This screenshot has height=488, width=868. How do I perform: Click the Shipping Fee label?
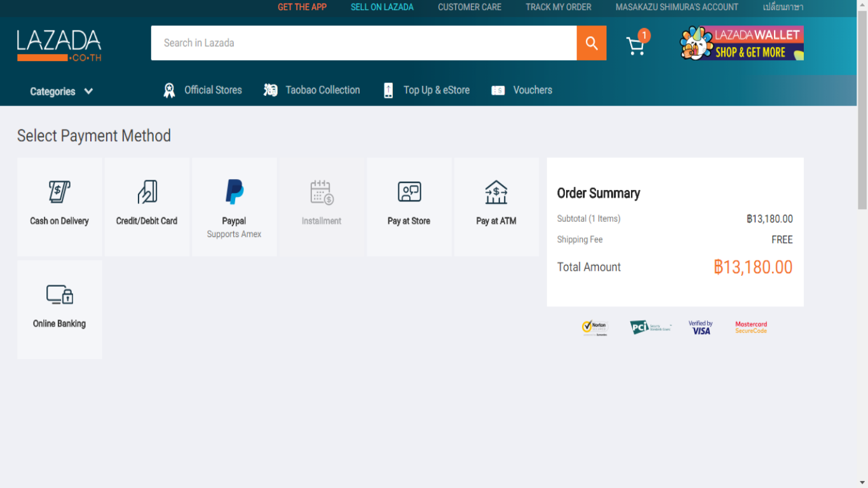(580, 240)
